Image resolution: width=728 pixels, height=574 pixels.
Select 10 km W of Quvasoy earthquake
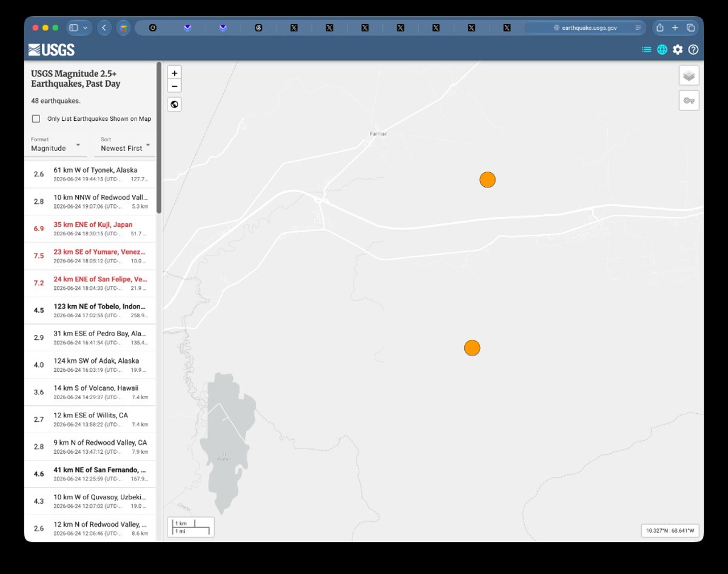coord(90,501)
